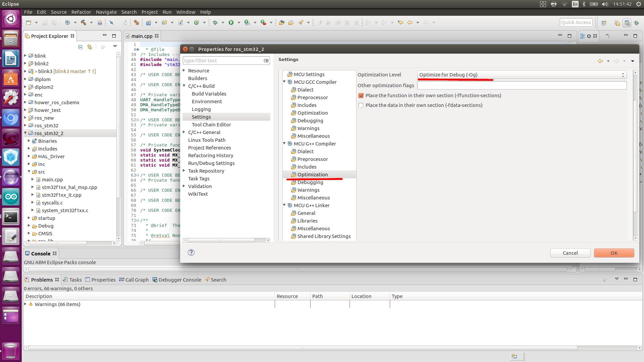This screenshot has height=362, width=644.
Task: Collapse the MCU G++ Linker tree node
Action: coord(284,205)
